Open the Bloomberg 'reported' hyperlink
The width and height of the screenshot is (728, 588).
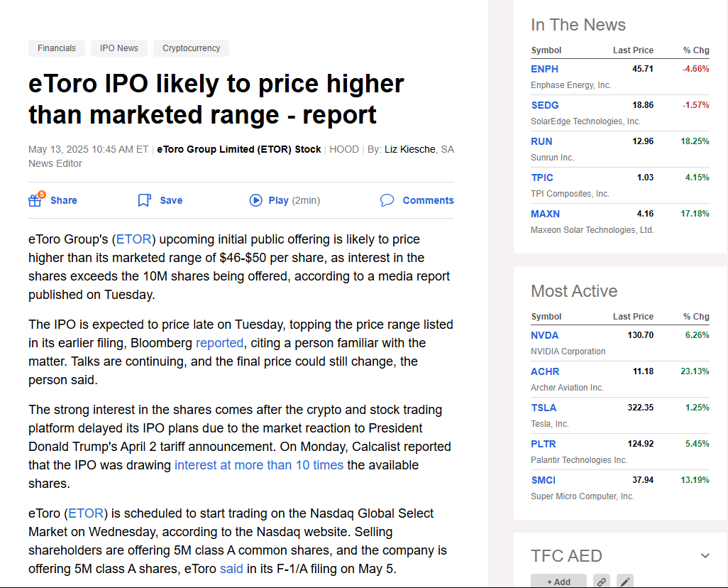click(219, 342)
